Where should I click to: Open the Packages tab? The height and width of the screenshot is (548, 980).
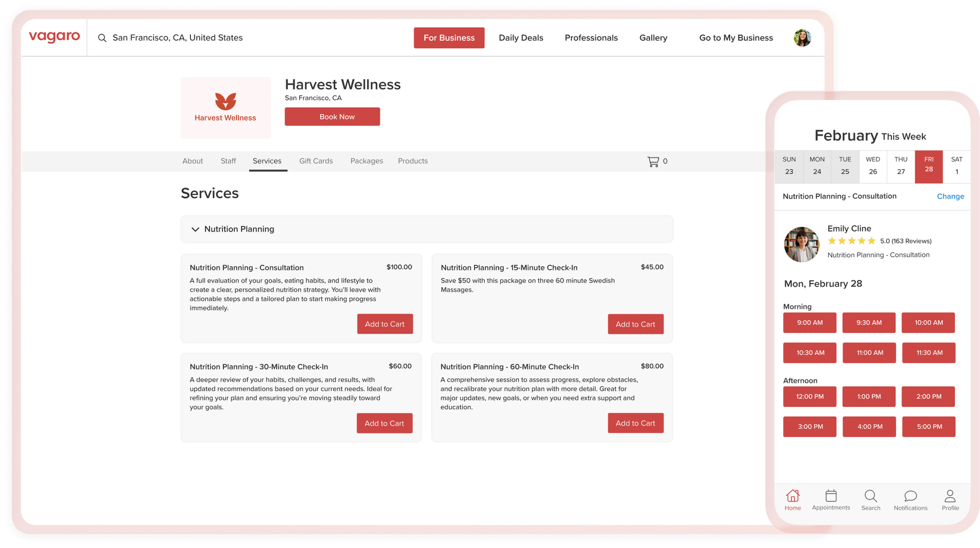[x=367, y=161]
